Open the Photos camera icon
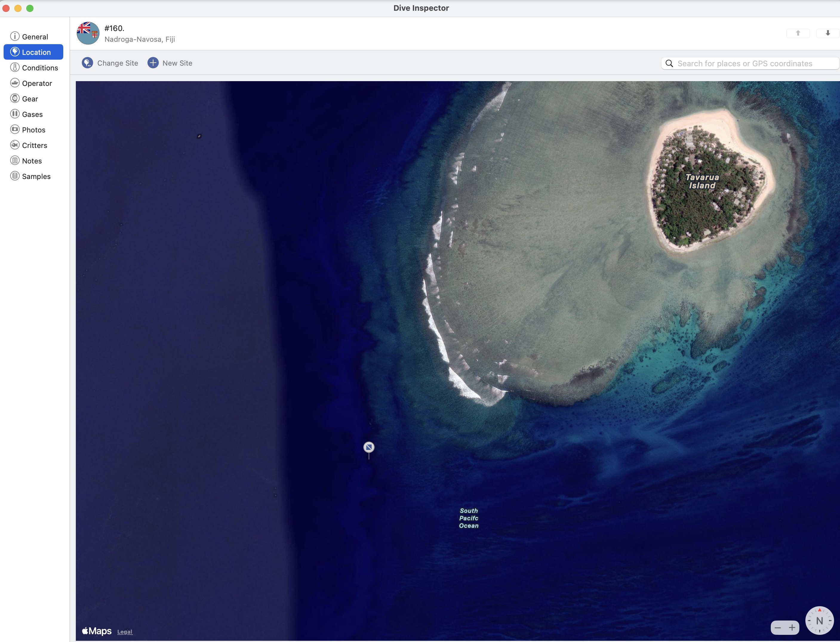Viewport: 840px width, 642px height. tap(15, 129)
